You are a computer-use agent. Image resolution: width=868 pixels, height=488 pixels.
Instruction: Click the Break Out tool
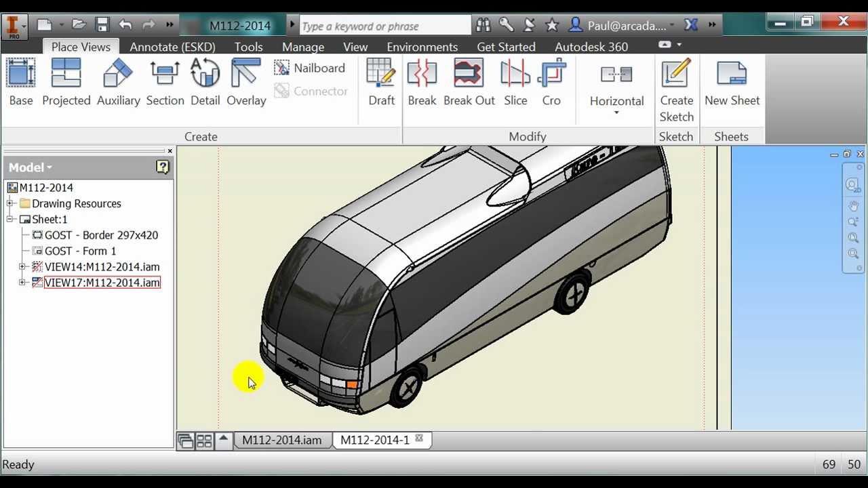pos(469,82)
